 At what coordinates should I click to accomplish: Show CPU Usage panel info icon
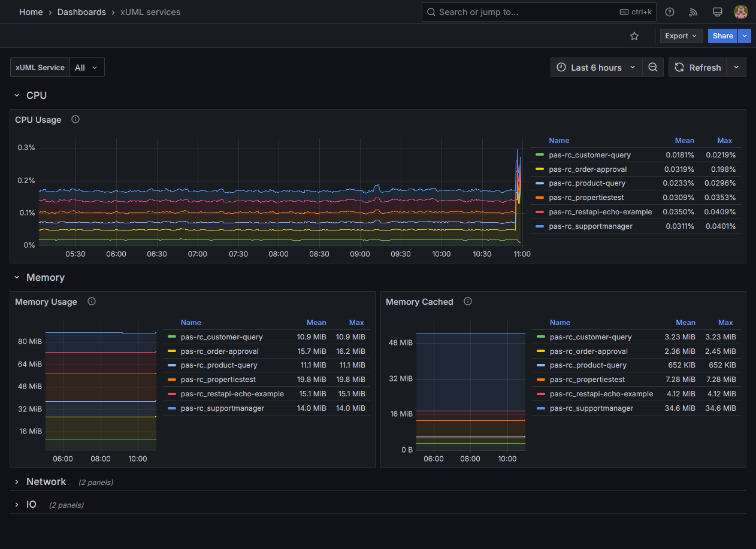(x=75, y=119)
